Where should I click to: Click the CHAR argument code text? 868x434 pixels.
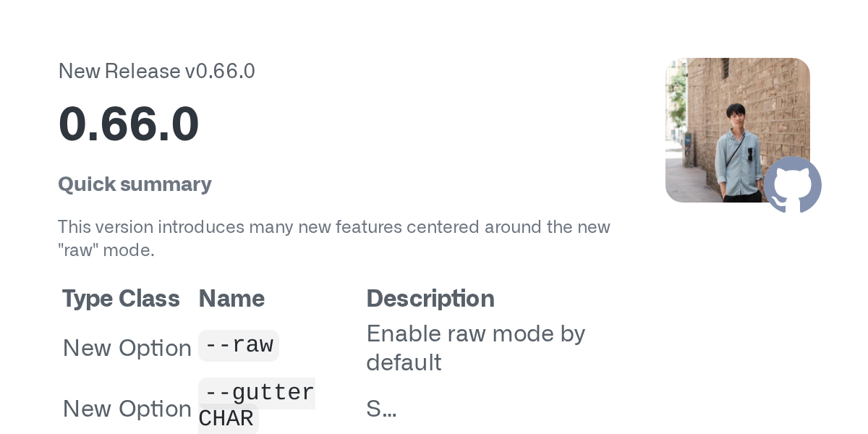point(226,419)
